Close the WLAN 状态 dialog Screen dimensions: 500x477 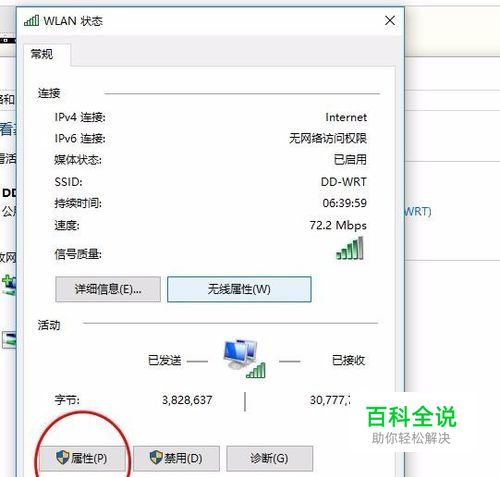pos(390,21)
